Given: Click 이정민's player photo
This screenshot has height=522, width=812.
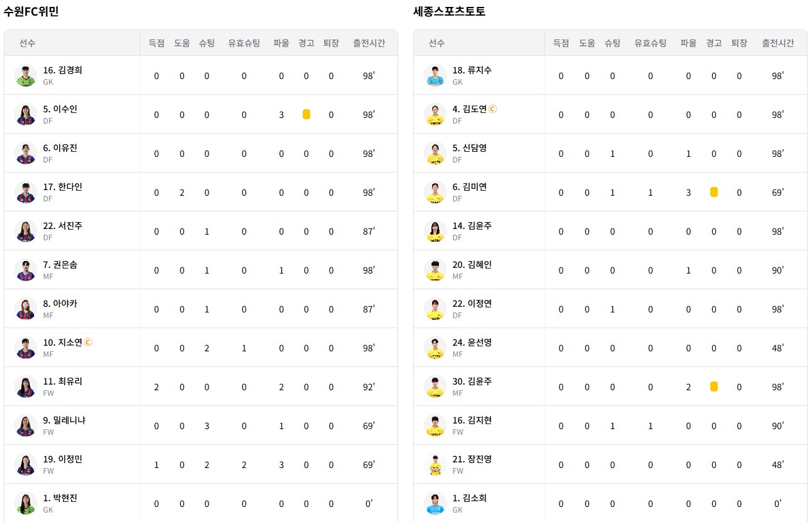Looking at the screenshot, I should 26,464.
